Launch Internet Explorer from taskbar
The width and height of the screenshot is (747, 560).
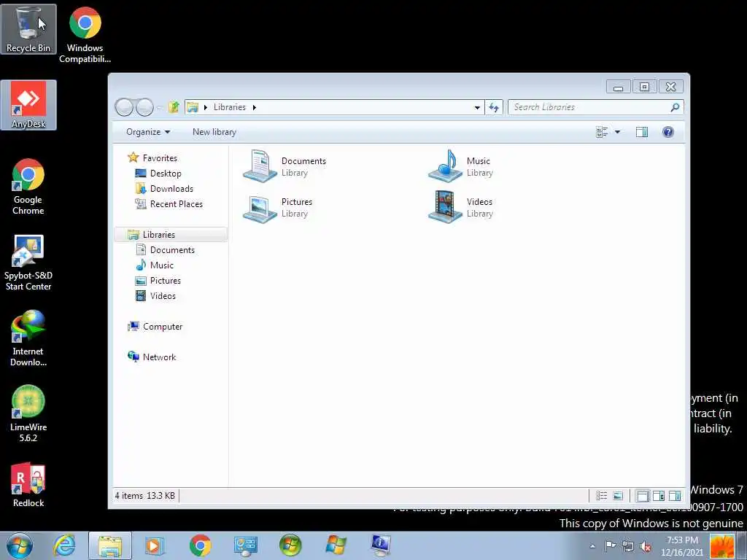coord(64,545)
